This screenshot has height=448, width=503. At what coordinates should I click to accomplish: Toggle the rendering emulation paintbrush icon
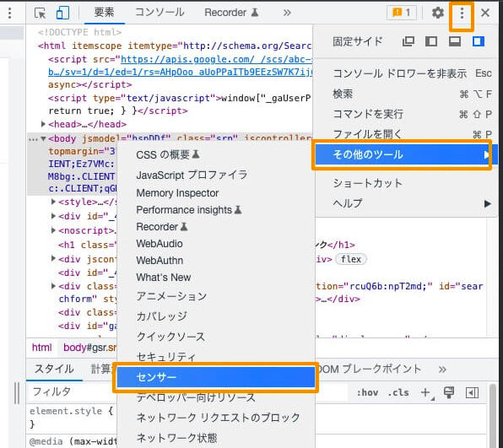click(449, 392)
